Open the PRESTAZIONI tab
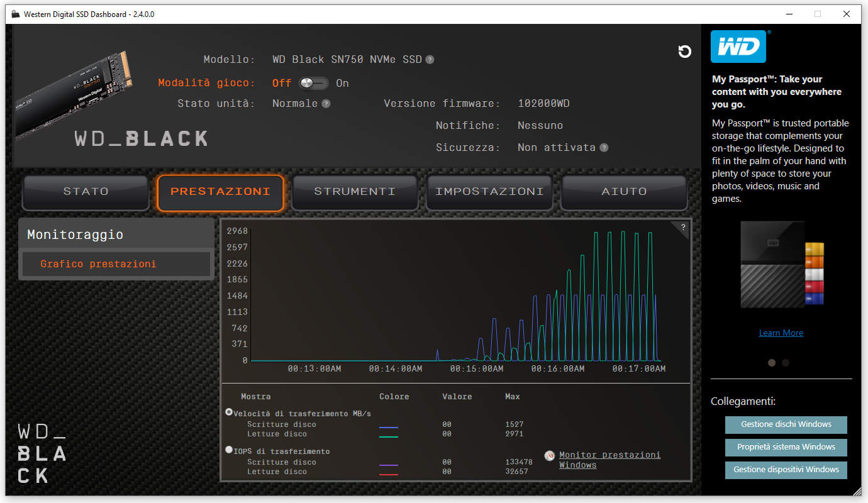This screenshot has width=868, height=503. [221, 192]
